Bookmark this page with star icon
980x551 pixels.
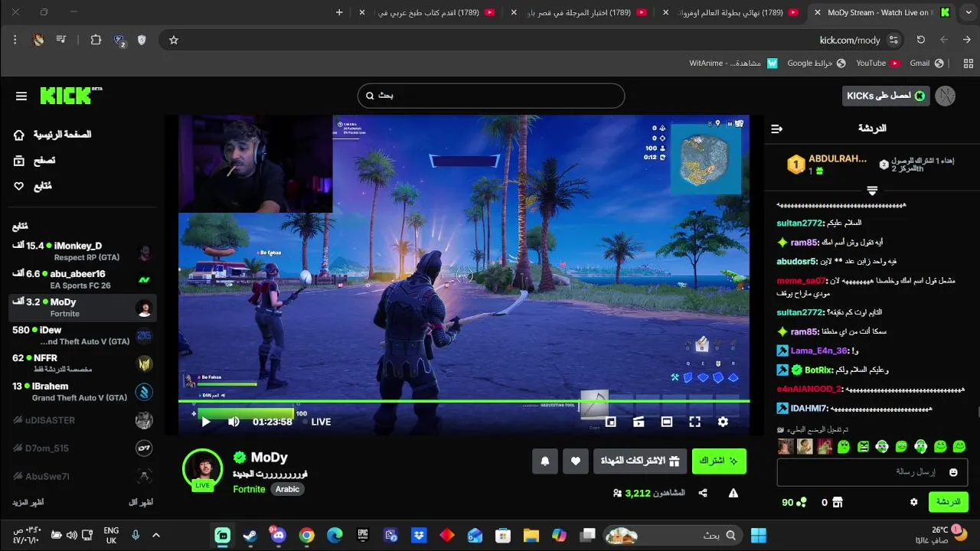[x=174, y=40]
